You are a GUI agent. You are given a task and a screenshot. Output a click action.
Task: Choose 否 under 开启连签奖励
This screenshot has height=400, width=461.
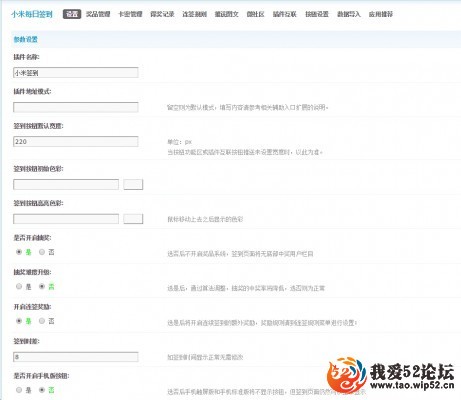42,321
